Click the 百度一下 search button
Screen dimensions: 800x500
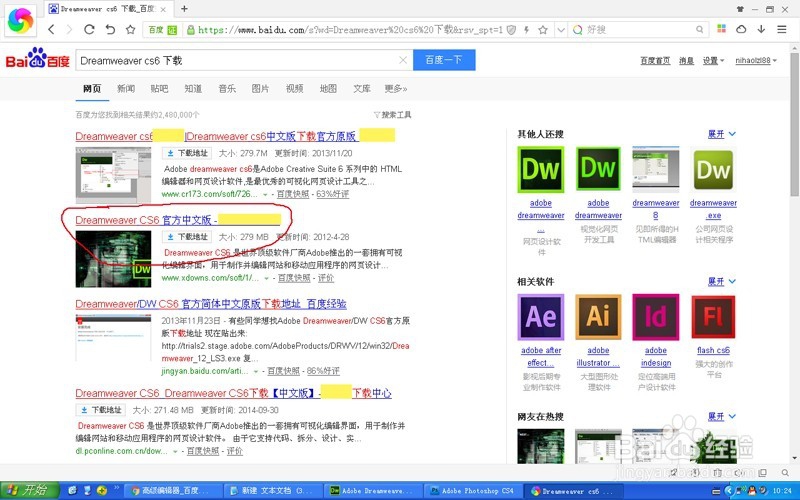444,60
